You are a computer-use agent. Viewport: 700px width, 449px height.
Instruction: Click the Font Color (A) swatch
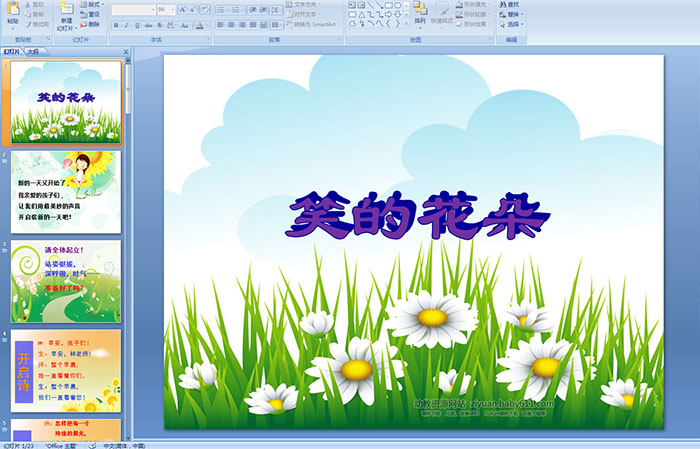pos(200,25)
